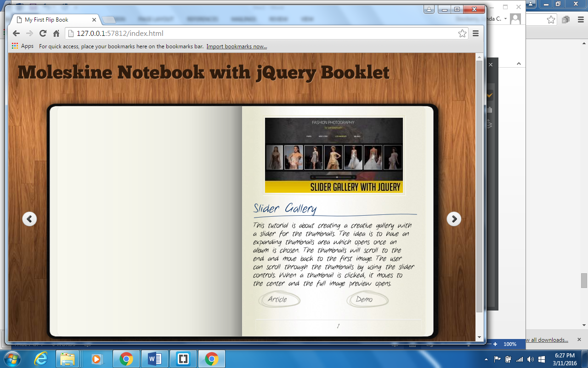Click the Import bookmarks now link

(237, 46)
